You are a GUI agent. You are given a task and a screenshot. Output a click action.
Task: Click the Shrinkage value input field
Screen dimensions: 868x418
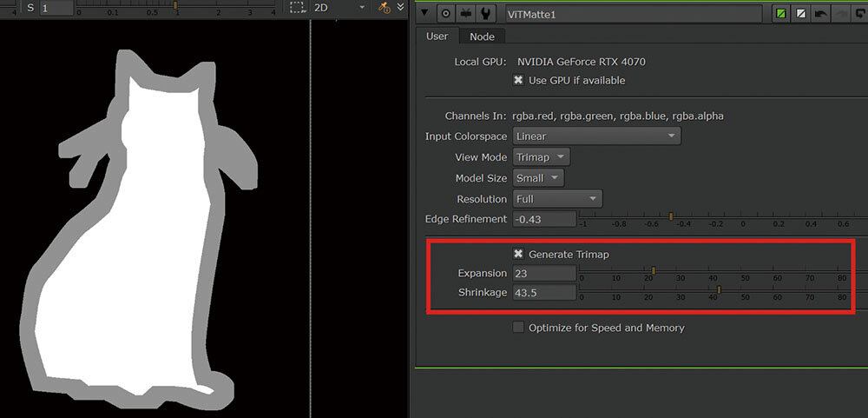(544, 293)
